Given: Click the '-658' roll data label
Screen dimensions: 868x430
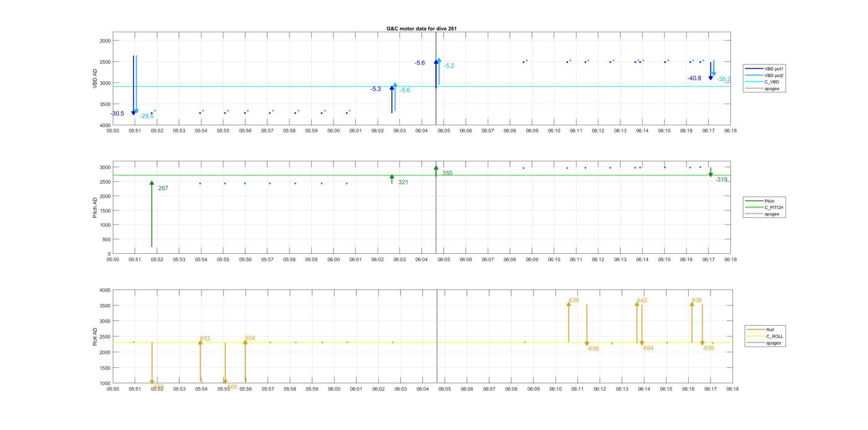Looking at the screenshot, I should tap(593, 349).
